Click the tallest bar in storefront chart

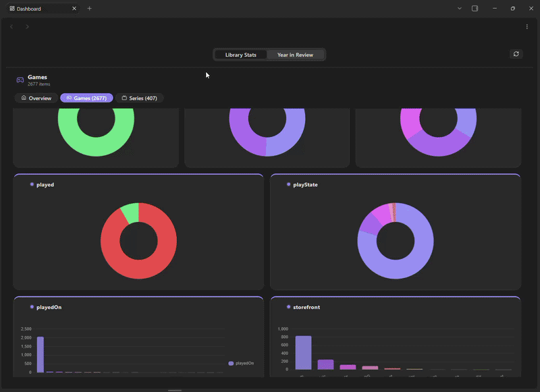point(303,352)
